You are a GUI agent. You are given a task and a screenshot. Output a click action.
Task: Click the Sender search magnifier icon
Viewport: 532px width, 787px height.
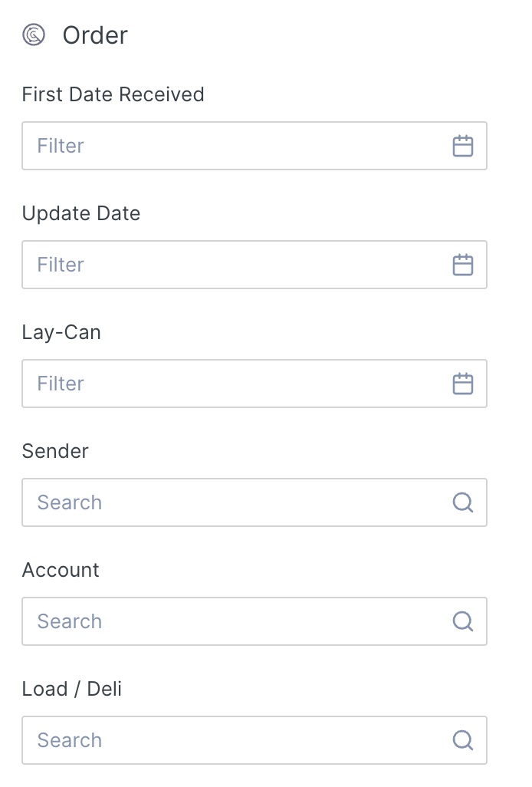[x=462, y=502]
